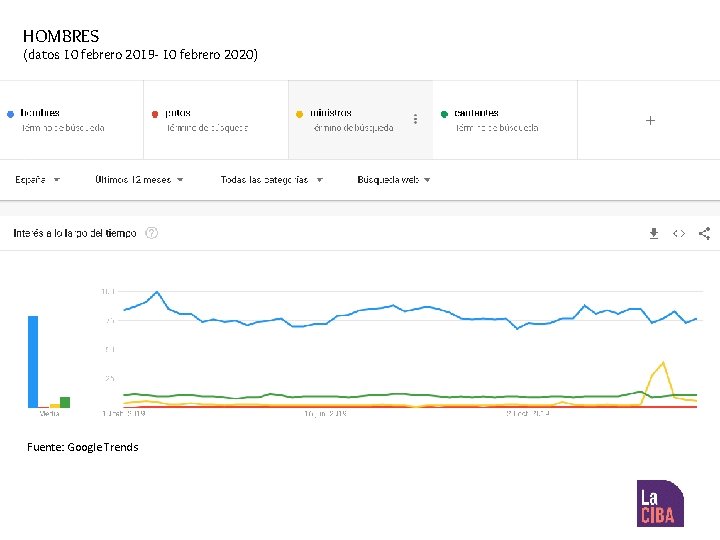Expand the Todas las categorías dropdown
This screenshot has height=540, width=720.
pyautogui.click(x=271, y=180)
